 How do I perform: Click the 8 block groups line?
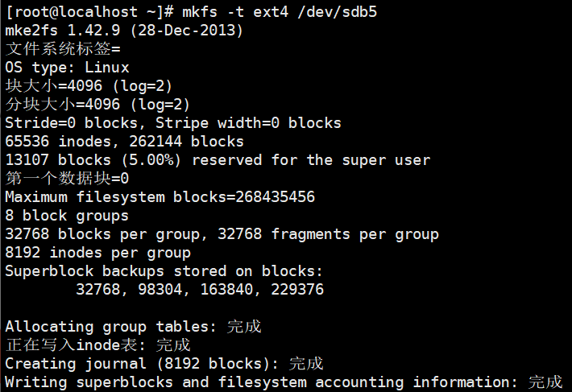click(67, 216)
